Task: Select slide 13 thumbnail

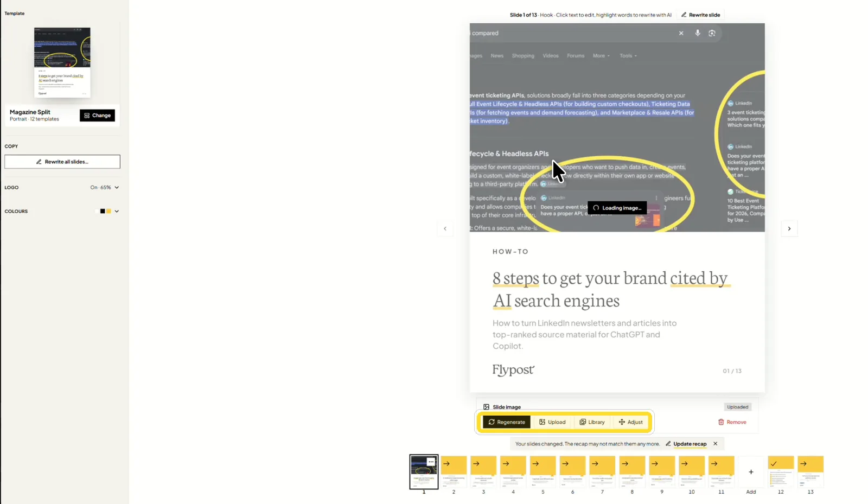Action: [x=810, y=472]
